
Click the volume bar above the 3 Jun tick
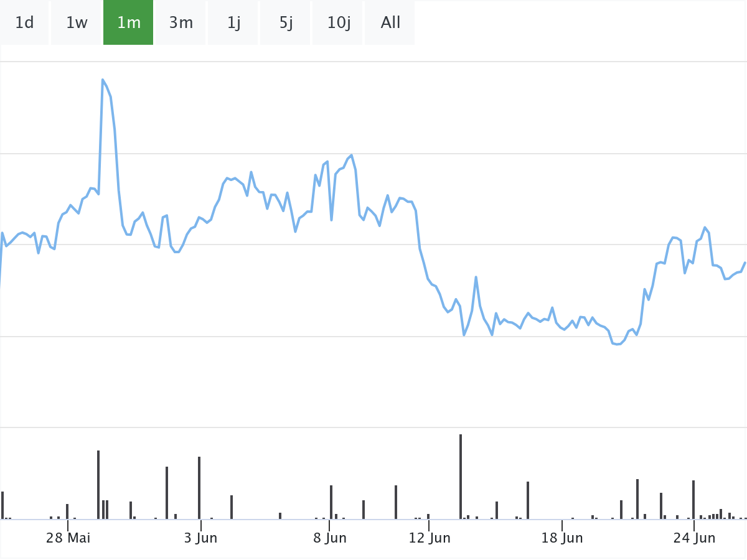pyautogui.click(x=199, y=488)
